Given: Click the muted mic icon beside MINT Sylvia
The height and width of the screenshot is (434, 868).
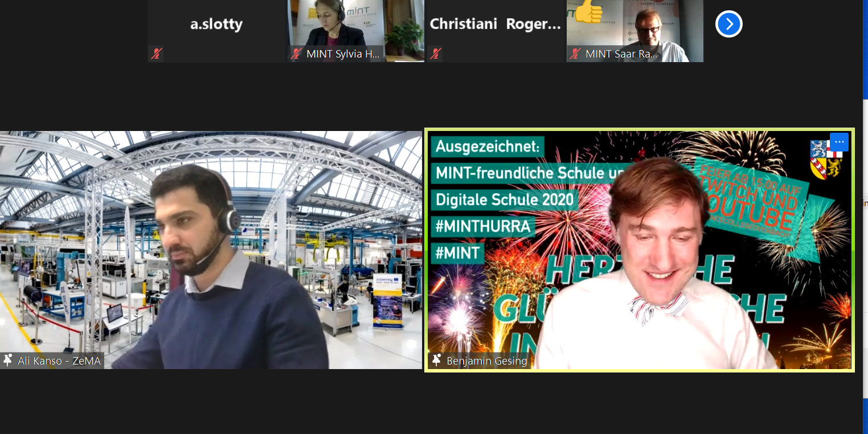Looking at the screenshot, I should [296, 54].
